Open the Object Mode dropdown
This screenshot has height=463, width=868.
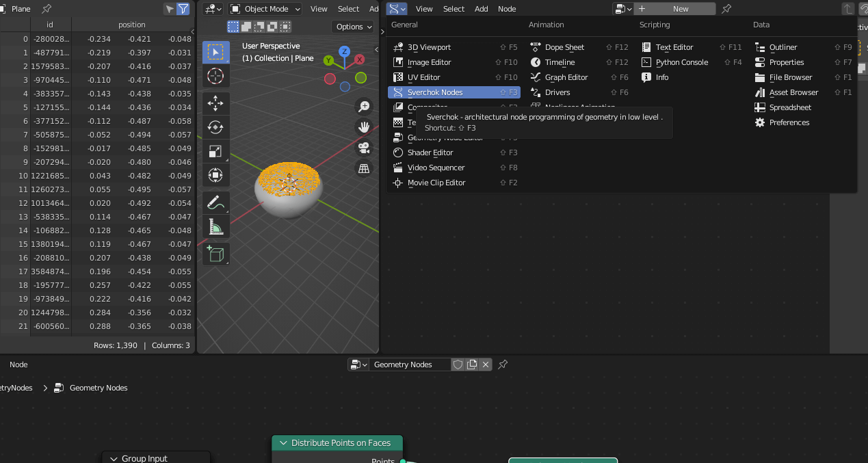pyautogui.click(x=265, y=9)
